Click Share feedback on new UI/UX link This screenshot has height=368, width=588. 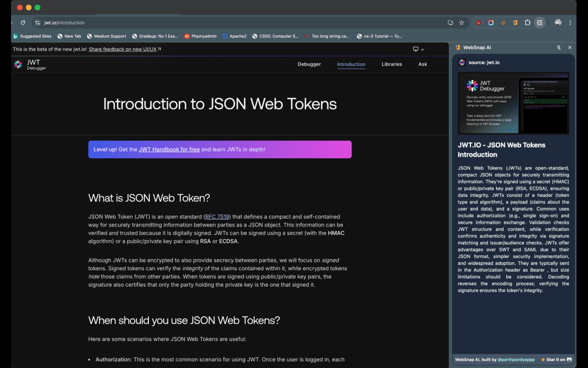(125, 49)
